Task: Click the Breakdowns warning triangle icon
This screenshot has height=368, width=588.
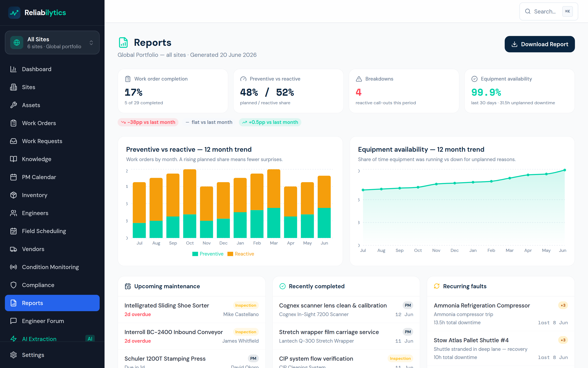Action: point(359,79)
